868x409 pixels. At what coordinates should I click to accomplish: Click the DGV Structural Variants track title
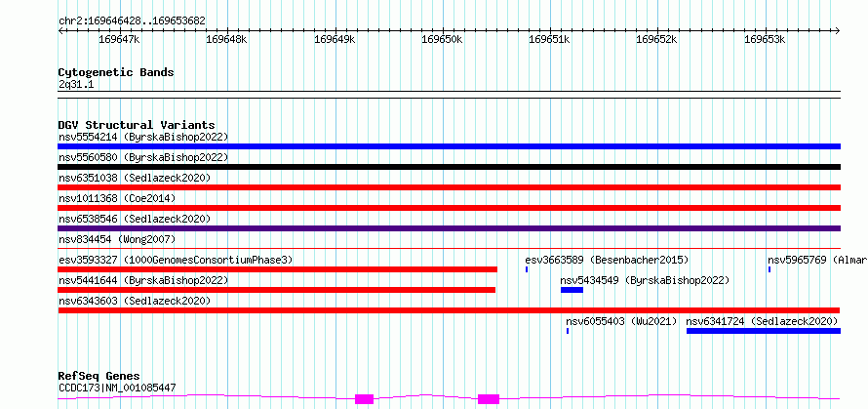tap(137, 125)
